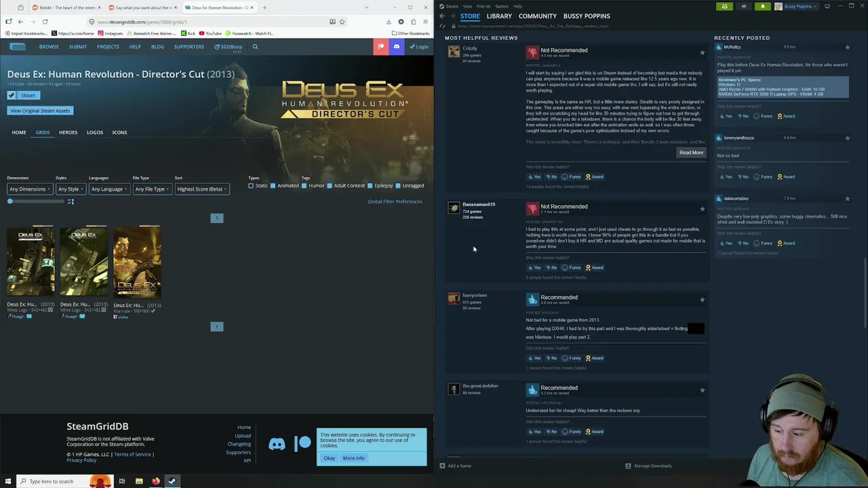Vote Yes on the.great.imbiber's review
This screenshot has width=868, height=488.
tap(534, 432)
